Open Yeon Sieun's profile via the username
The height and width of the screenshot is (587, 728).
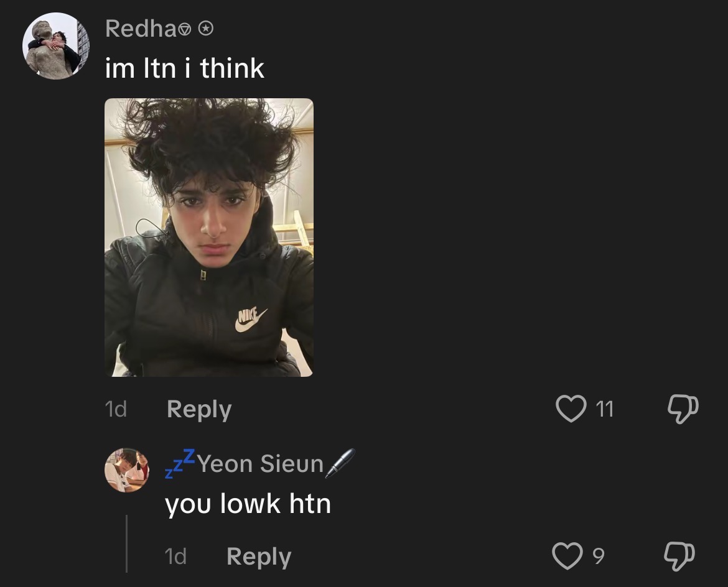pyautogui.click(x=260, y=463)
